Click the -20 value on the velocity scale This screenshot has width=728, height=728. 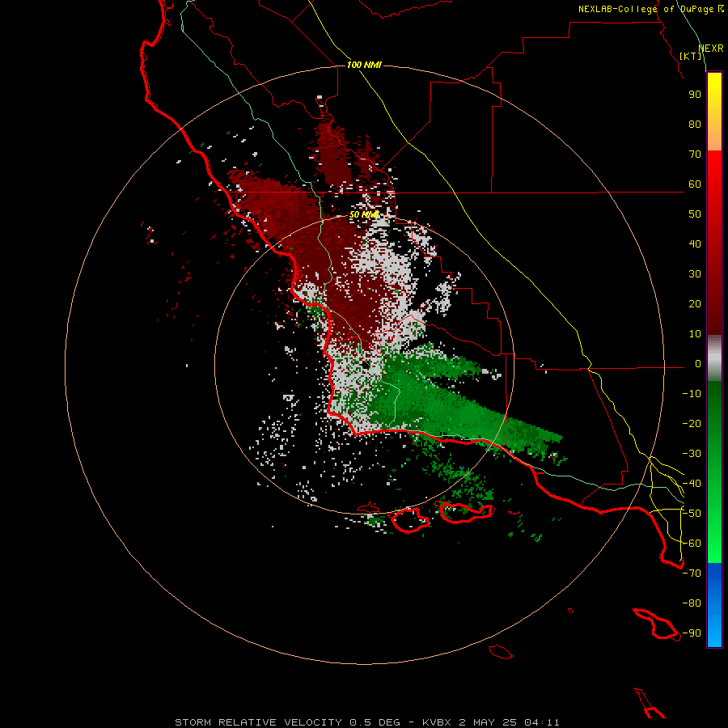tap(692, 423)
